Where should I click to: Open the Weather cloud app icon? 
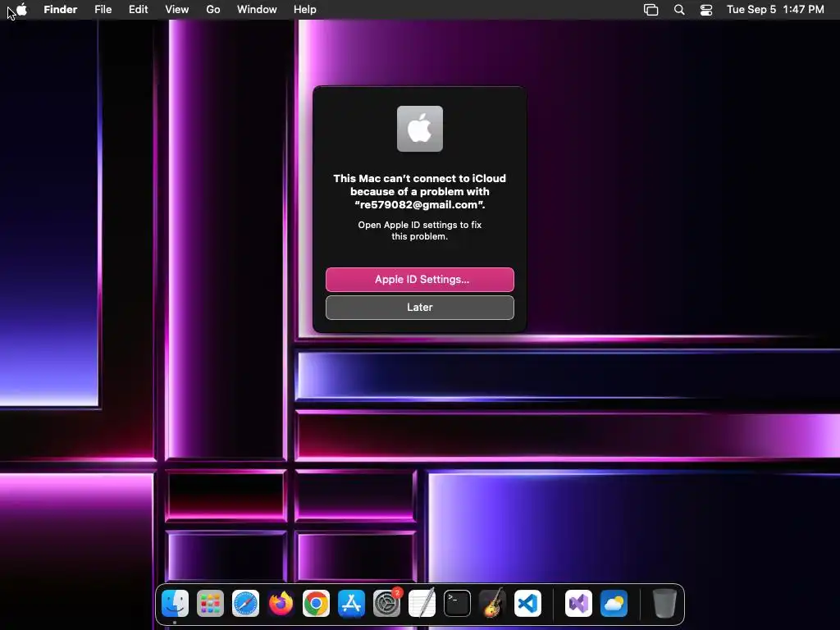(x=614, y=604)
